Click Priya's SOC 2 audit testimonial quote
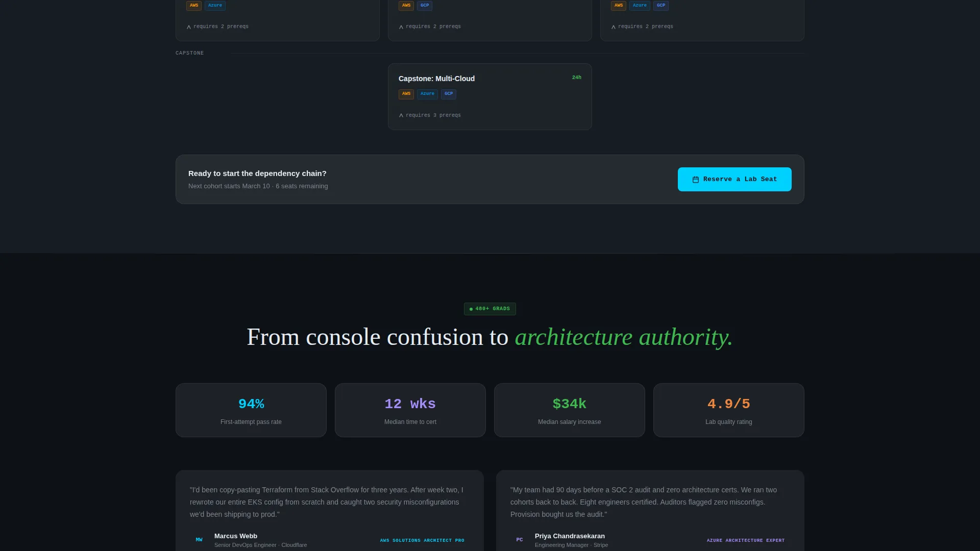Screen dimensions: 980x551 coord(644,502)
